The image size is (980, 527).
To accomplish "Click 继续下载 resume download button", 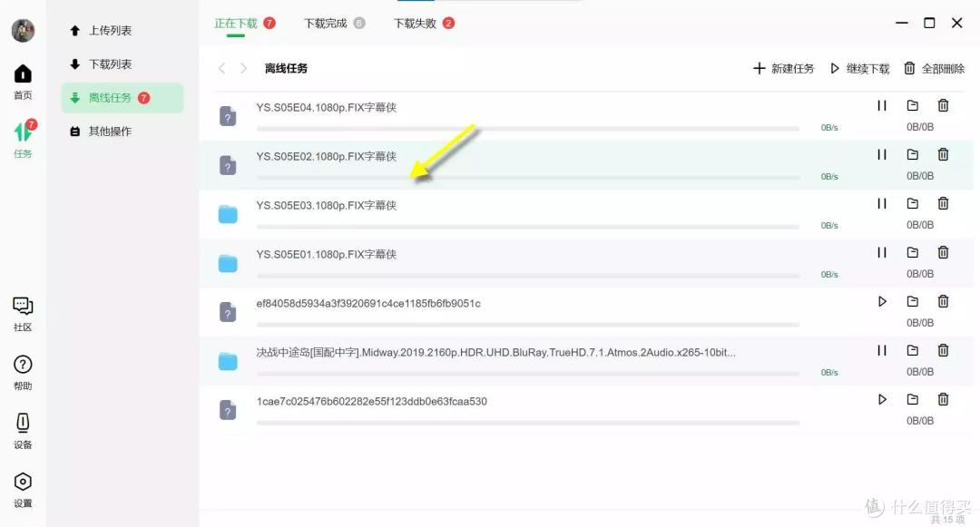I will pos(860,69).
